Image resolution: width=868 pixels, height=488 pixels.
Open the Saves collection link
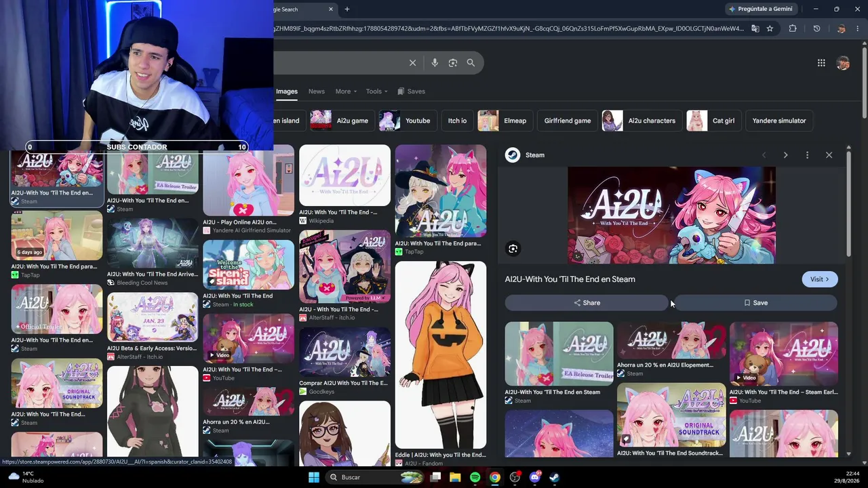(412, 91)
